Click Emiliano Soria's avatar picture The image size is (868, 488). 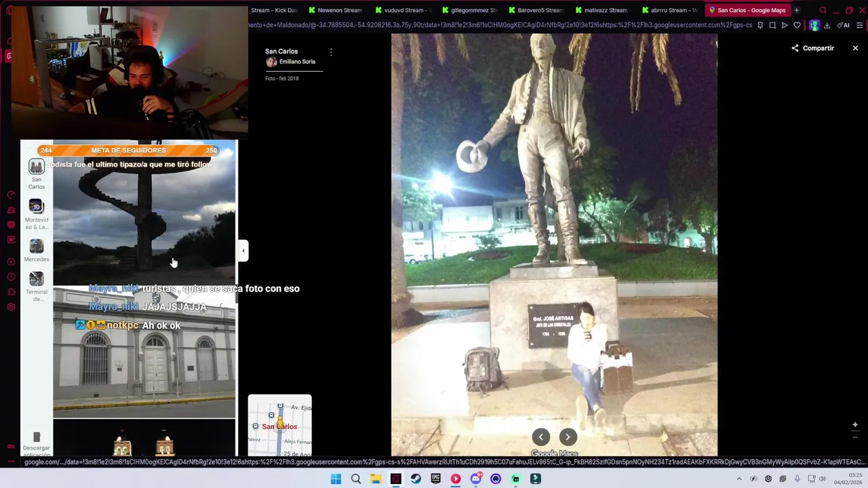(x=271, y=62)
